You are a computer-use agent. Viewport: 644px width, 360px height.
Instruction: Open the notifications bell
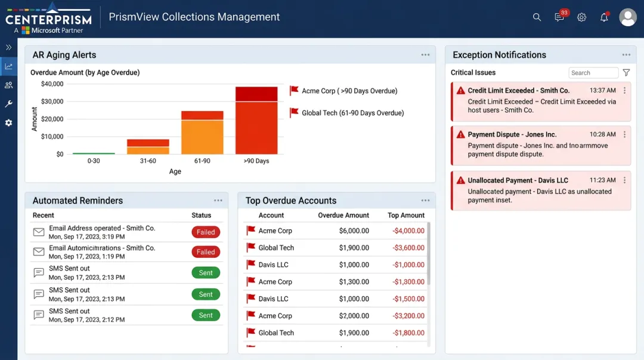603,17
